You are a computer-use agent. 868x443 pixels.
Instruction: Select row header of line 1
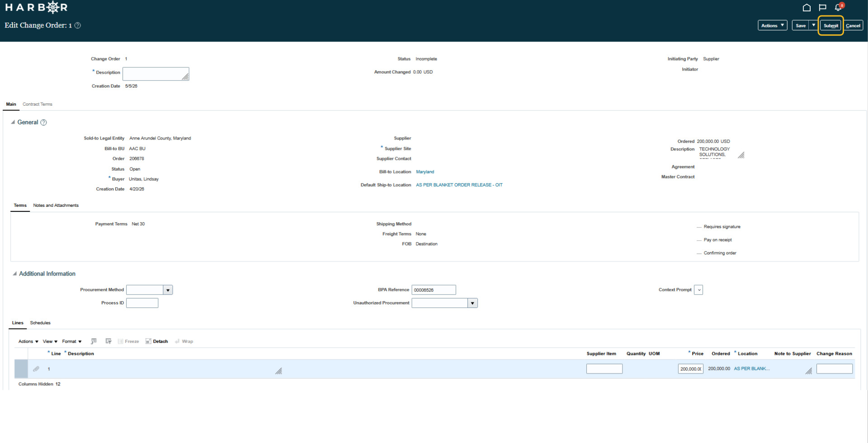point(21,369)
